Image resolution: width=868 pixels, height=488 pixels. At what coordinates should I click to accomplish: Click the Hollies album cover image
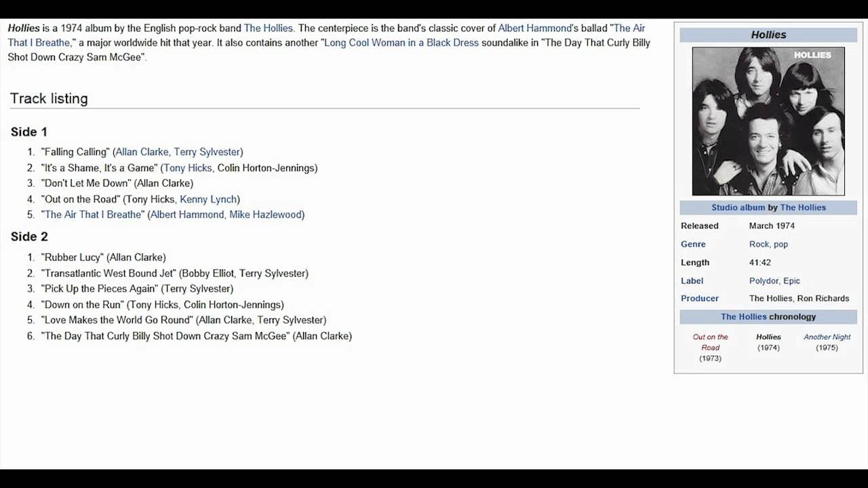coord(768,121)
